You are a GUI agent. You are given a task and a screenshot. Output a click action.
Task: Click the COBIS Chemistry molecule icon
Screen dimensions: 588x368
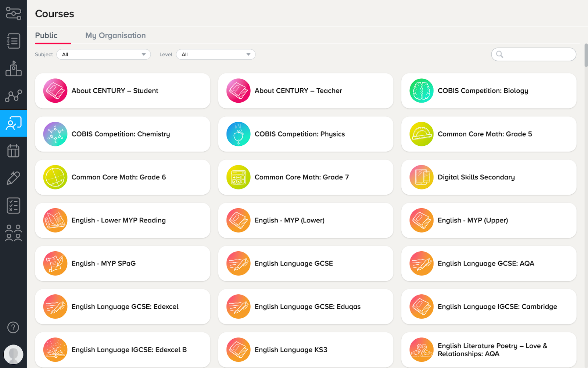pos(55,134)
